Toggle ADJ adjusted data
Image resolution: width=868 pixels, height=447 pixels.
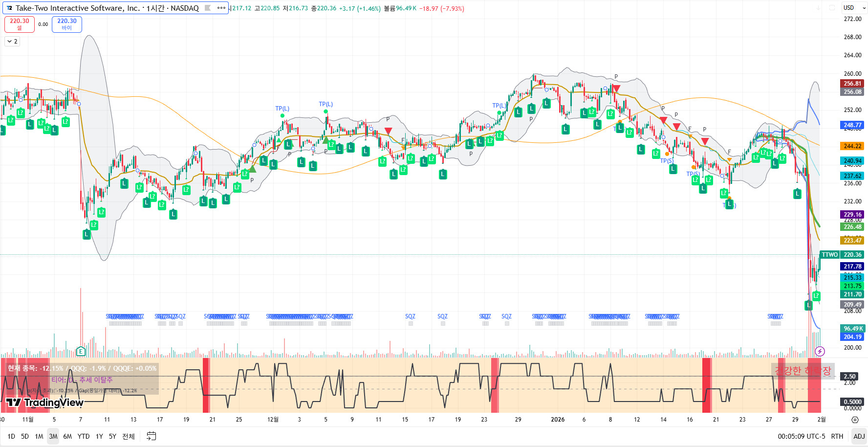pyautogui.click(x=859, y=436)
